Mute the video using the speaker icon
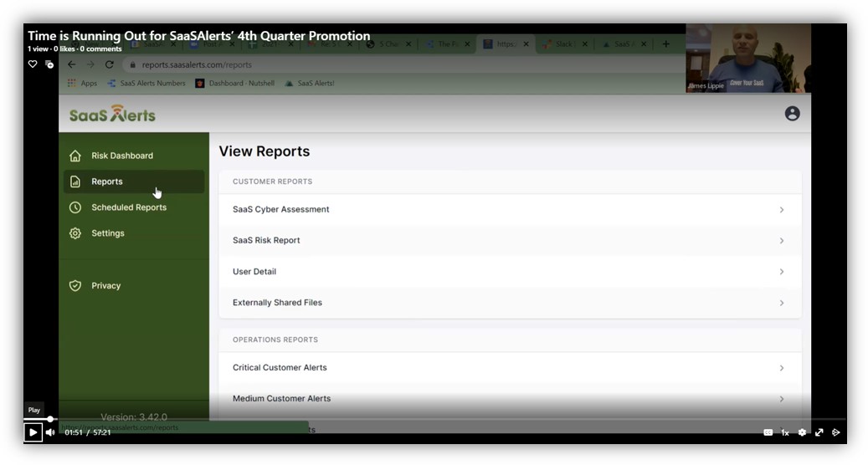Viewport: 868px width, 465px height. coord(50,432)
